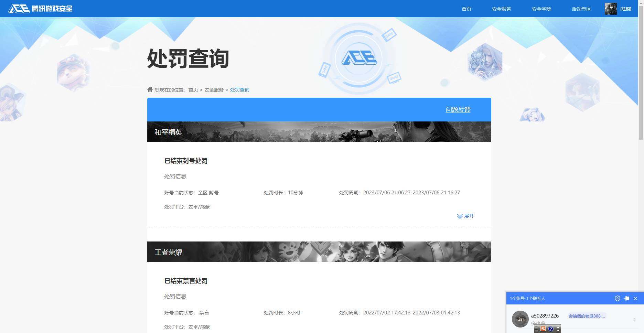
Task: Open the 安全学院 navigation menu
Action: 541,9
